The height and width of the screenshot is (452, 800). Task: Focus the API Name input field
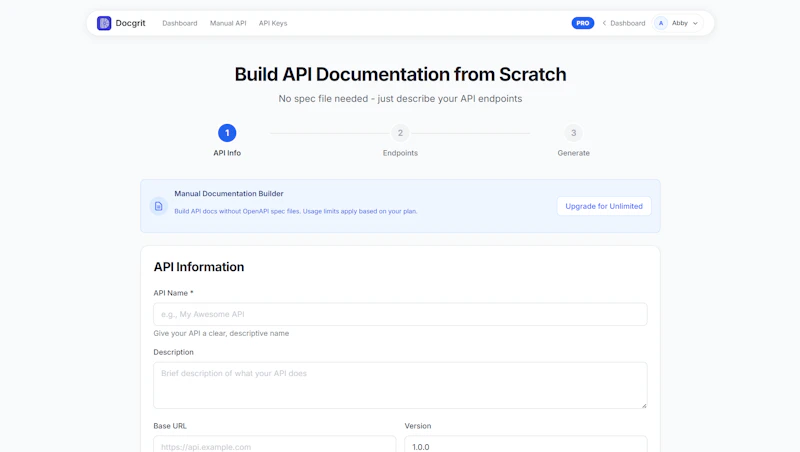coord(401,314)
